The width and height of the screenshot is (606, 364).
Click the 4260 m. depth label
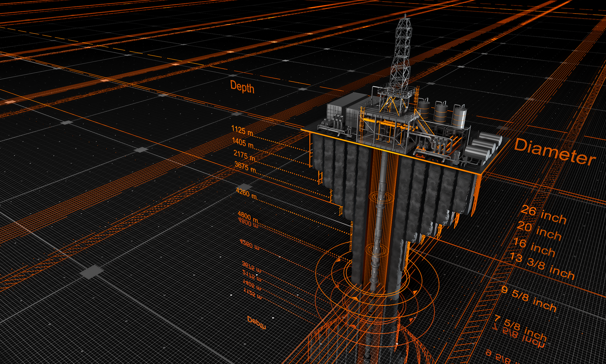[247, 193]
